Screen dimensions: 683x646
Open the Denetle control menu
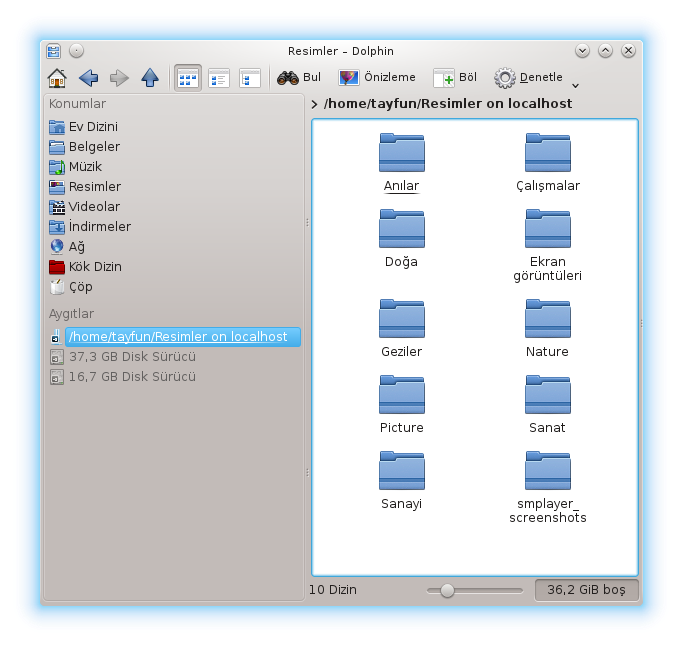[528, 78]
